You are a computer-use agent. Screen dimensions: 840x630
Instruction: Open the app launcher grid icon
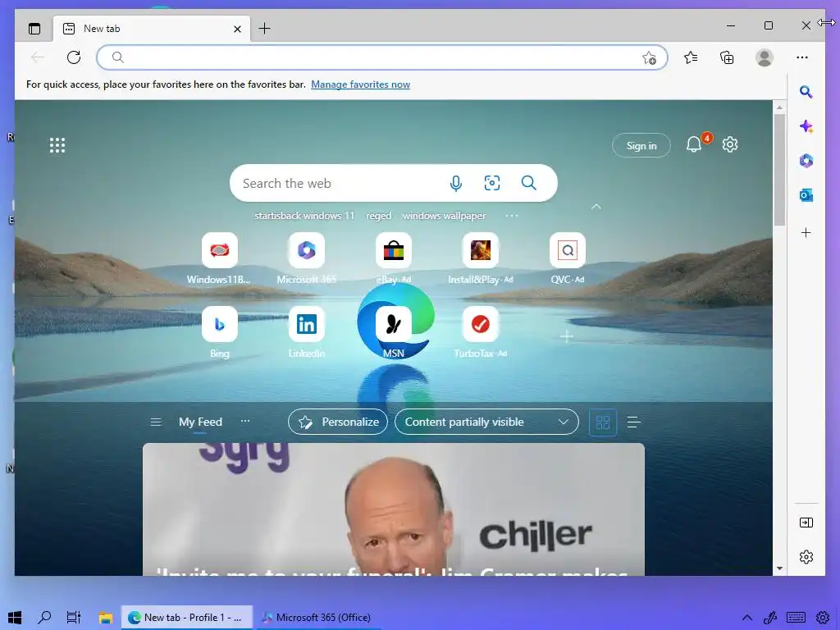click(57, 145)
